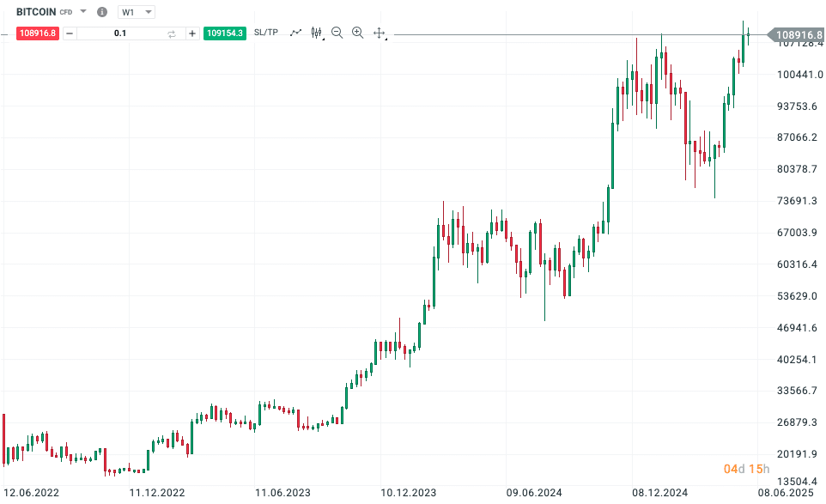Image resolution: width=826 pixels, height=504 pixels.
Task: Select the line chart drawing tool icon
Action: 296,33
